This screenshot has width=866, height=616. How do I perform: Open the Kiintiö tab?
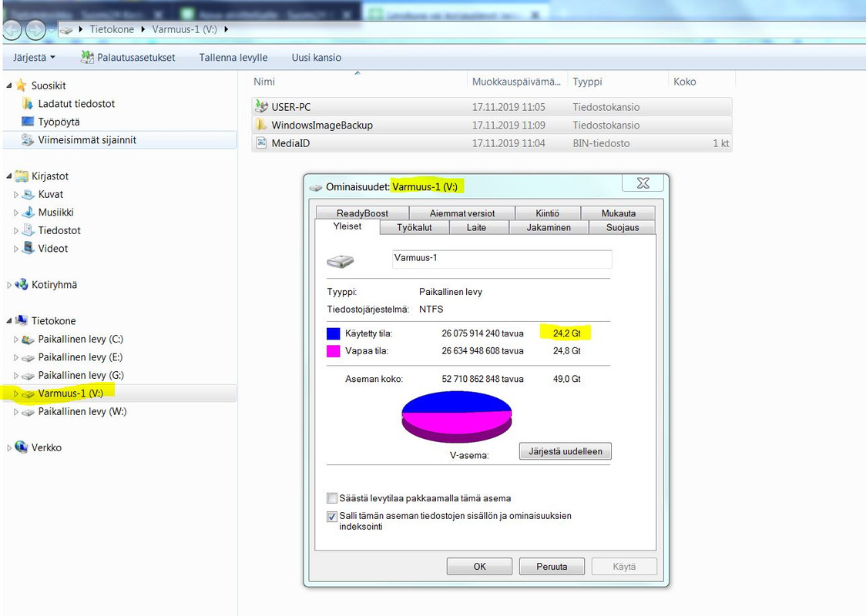coord(547,213)
